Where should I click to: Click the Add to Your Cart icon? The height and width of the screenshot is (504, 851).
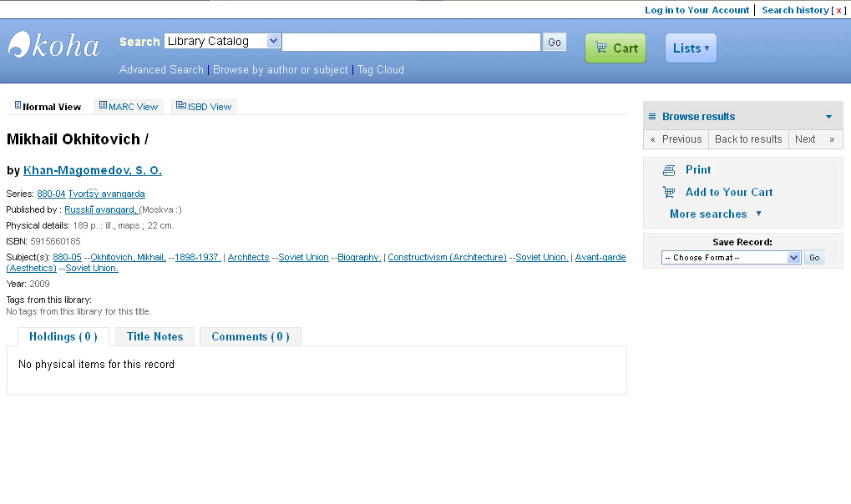669,192
